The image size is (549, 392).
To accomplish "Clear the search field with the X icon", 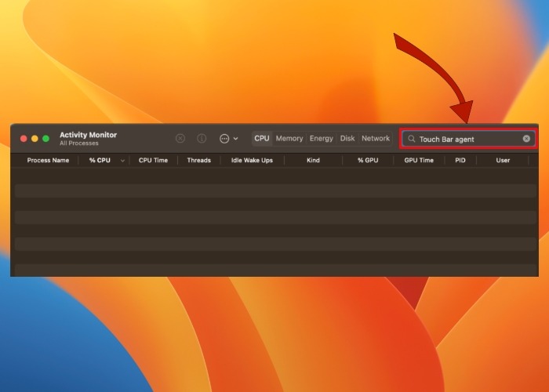I will coord(526,139).
